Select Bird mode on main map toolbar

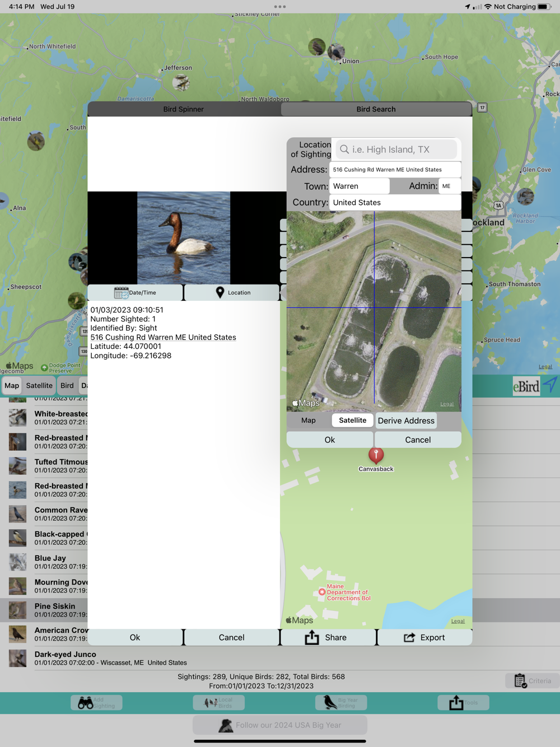pyautogui.click(x=67, y=385)
